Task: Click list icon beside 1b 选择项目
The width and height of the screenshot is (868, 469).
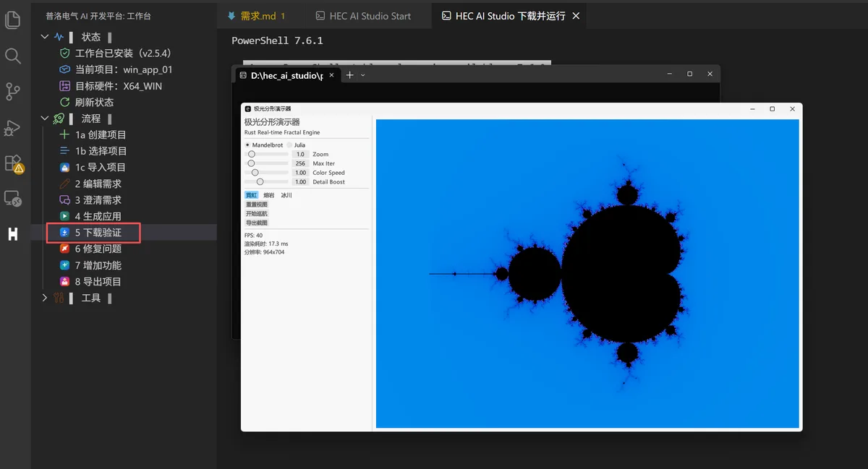Action: (64, 151)
